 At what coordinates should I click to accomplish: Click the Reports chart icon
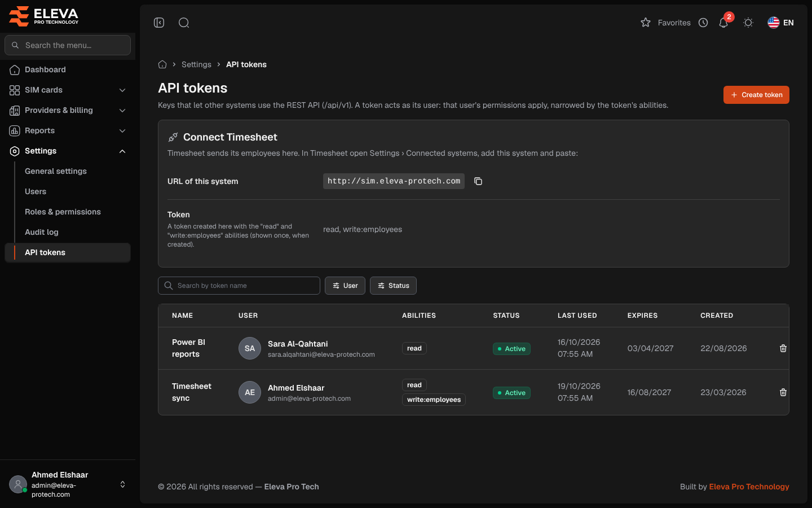15,131
